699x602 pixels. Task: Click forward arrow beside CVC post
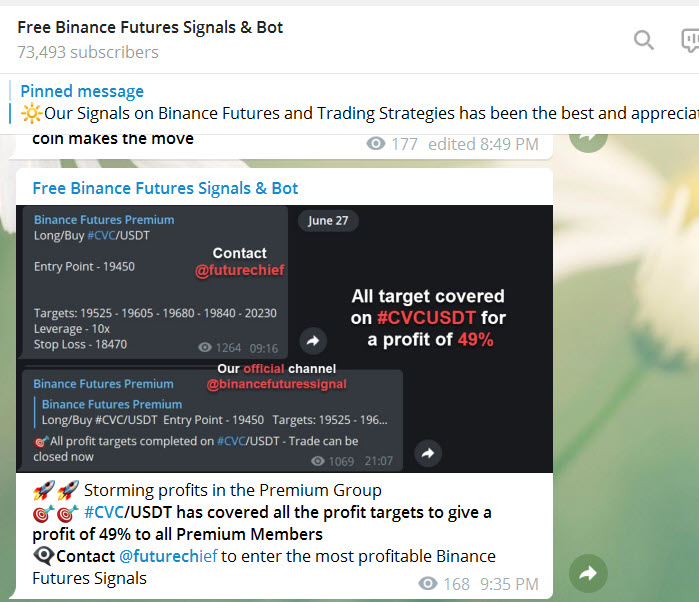[x=588, y=573]
